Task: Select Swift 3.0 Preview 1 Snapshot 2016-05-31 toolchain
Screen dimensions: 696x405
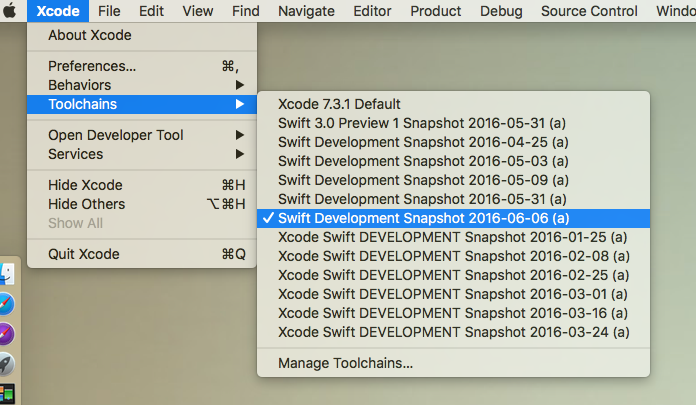Action: [453, 123]
